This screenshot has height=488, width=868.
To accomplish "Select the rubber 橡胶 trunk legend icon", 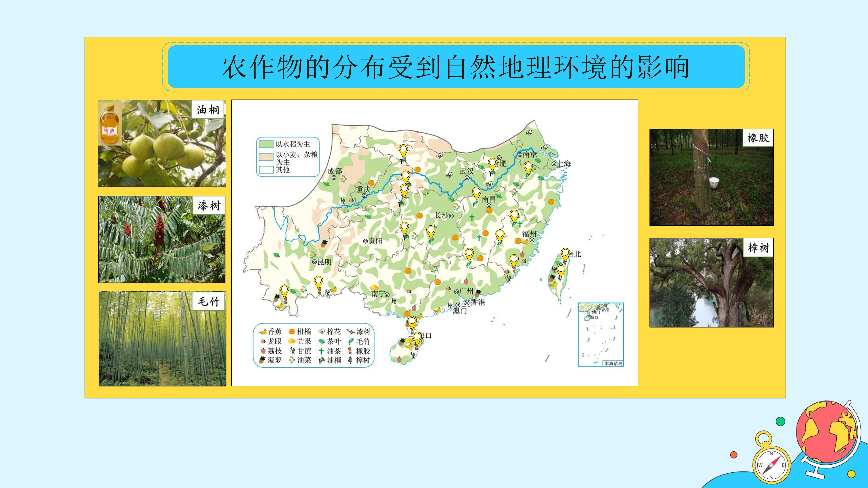I will click(350, 351).
